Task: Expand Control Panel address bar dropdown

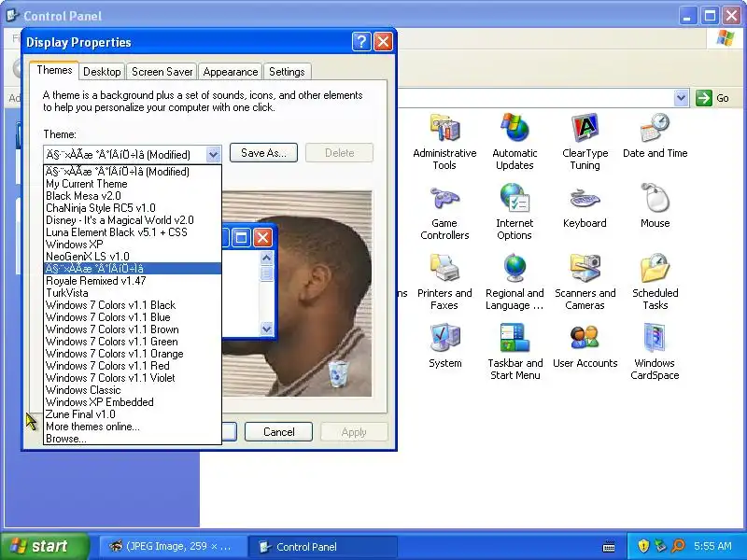Action: pyautogui.click(x=682, y=98)
